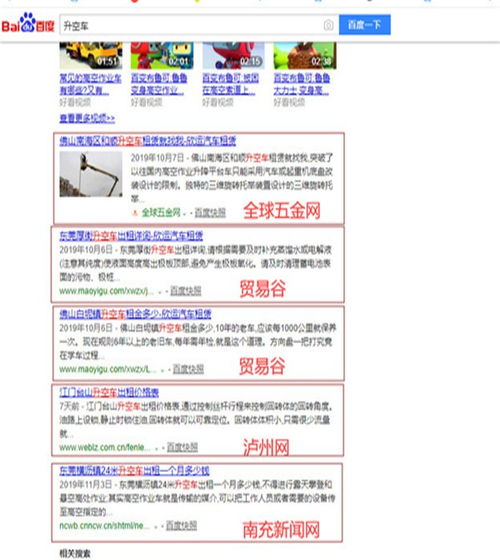Play the video thumbnail timed 02:15
Image resolution: width=500 pixels, height=560 pixels.
point(234,55)
